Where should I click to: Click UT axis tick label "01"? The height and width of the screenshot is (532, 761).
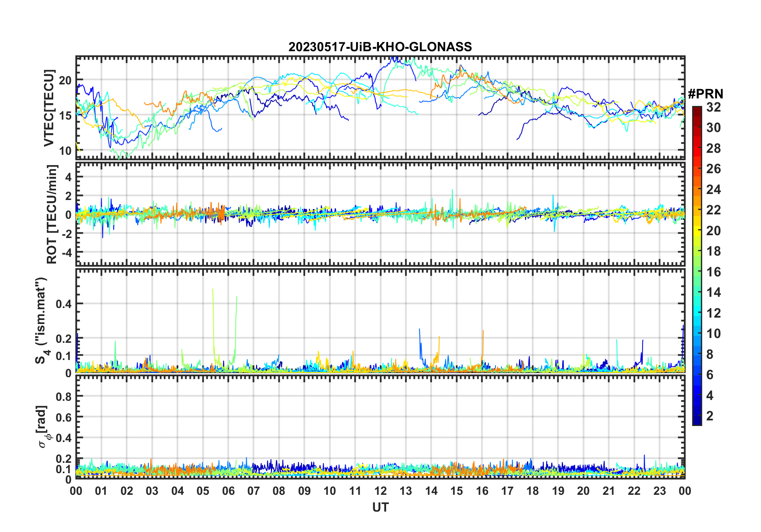point(101,491)
